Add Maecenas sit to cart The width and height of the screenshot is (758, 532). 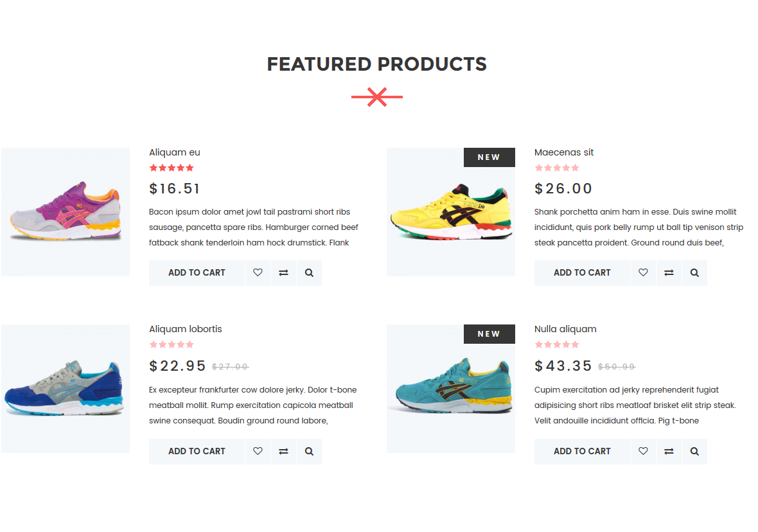tap(582, 273)
